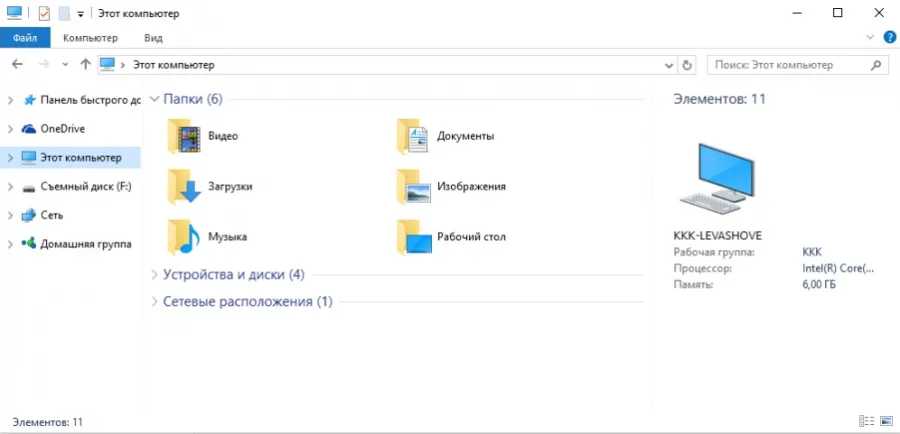Open the Документы folder

click(x=465, y=136)
